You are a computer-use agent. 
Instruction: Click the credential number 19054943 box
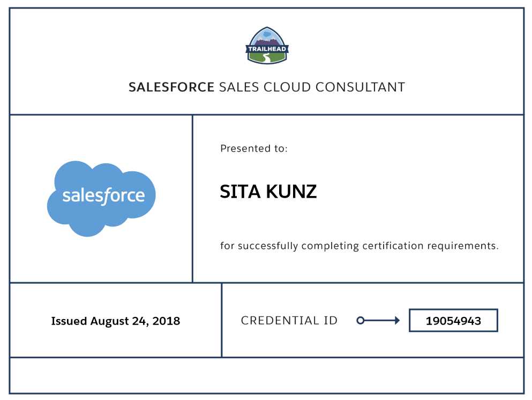pos(453,320)
